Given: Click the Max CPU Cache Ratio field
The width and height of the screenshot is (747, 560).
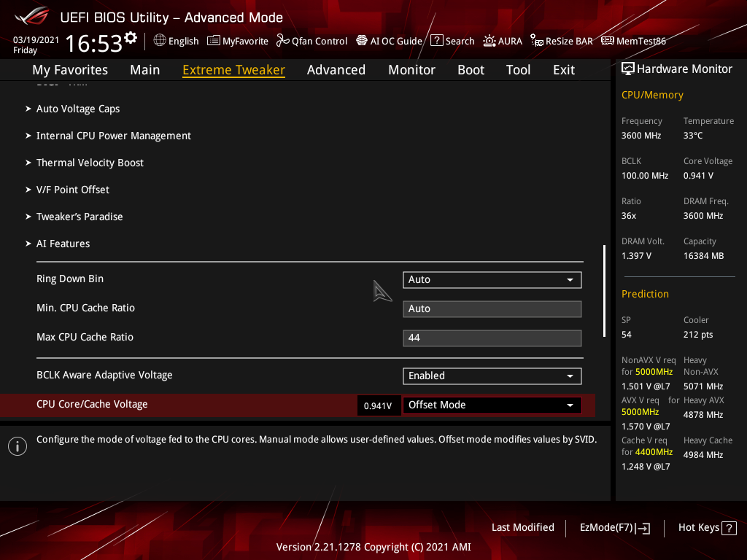Looking at the screenshot, I should [492, 338].
